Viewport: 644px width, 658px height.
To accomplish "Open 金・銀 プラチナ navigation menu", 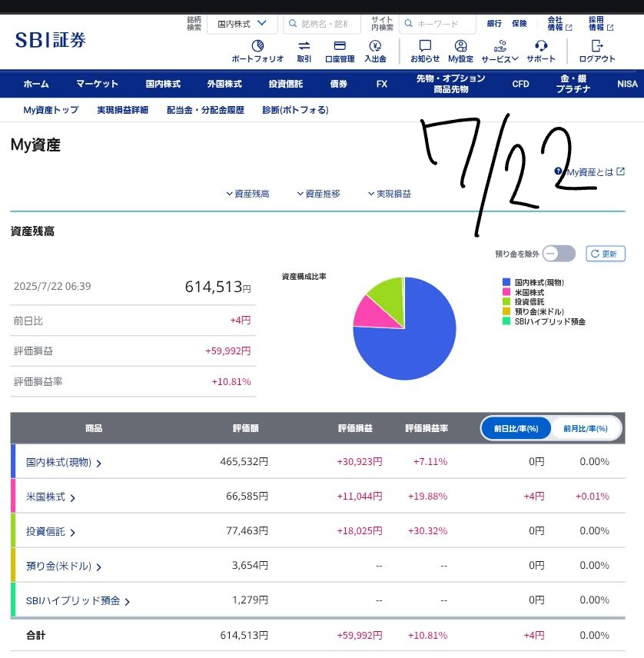I will (573, 84).
